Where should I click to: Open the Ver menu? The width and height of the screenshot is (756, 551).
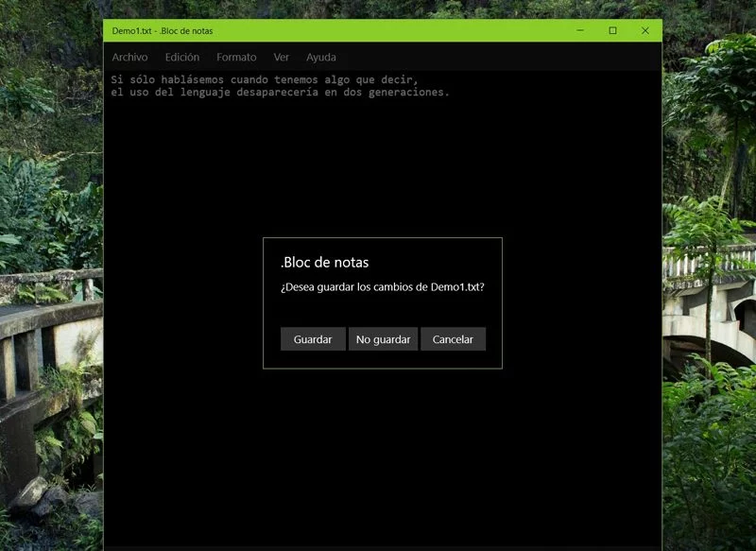pyautogui.click(x=282, y=58)
